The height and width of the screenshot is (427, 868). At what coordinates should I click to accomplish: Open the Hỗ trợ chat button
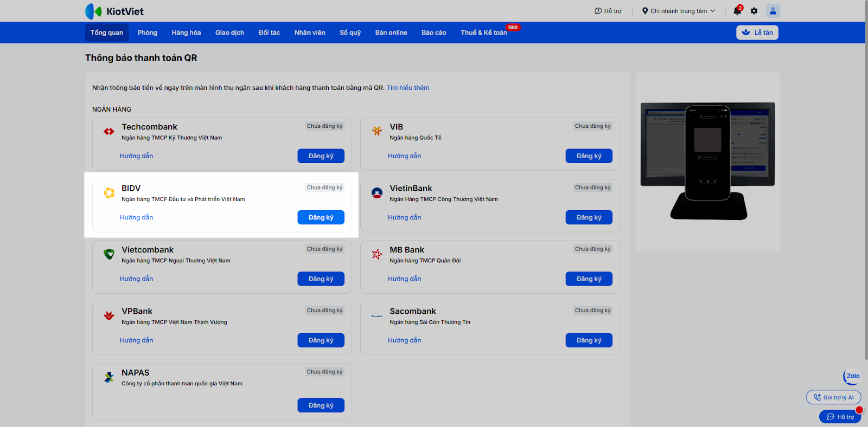pyautogui.click(x=840, y=417)
